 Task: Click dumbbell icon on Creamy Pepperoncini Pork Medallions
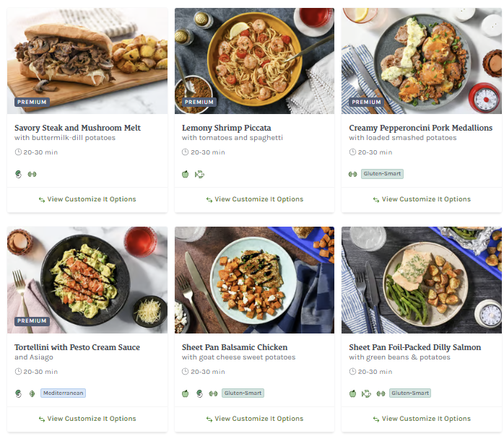352,174
